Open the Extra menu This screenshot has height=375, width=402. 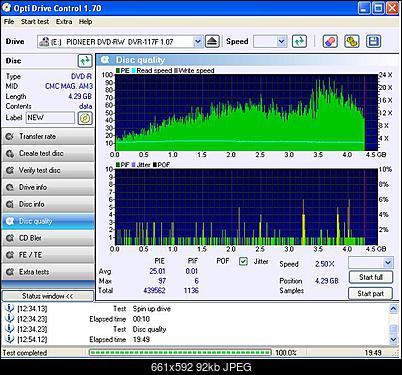[64, 22]
